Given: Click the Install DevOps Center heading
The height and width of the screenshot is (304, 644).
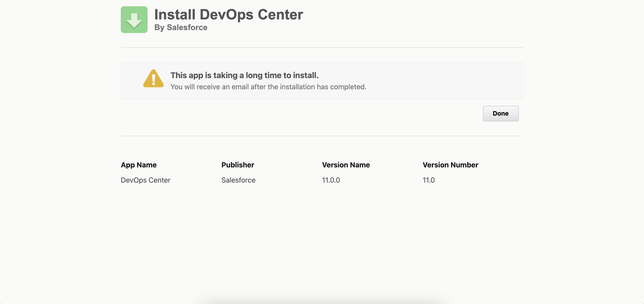Looking at the screenshot, I should point(229,15).
